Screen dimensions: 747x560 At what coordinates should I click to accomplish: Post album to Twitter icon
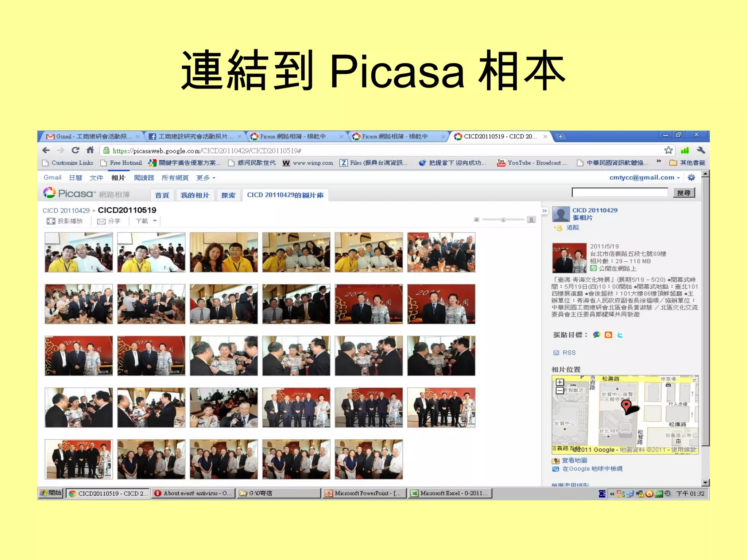coord(620,335)
